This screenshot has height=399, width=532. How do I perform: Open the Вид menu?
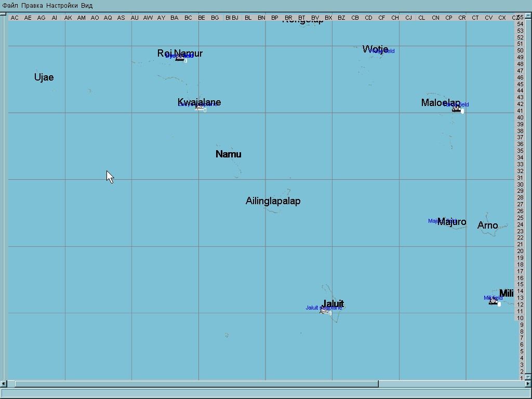(x=87, y=5)
